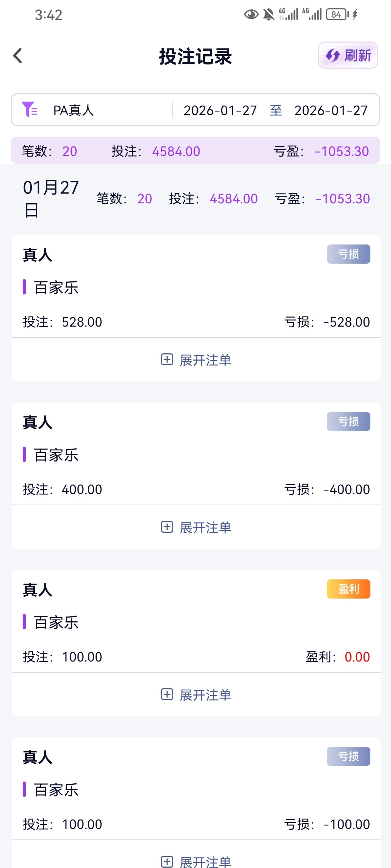
Task: Expand bet slips for 盈利 0.00 card
Action: coord(205,695)
